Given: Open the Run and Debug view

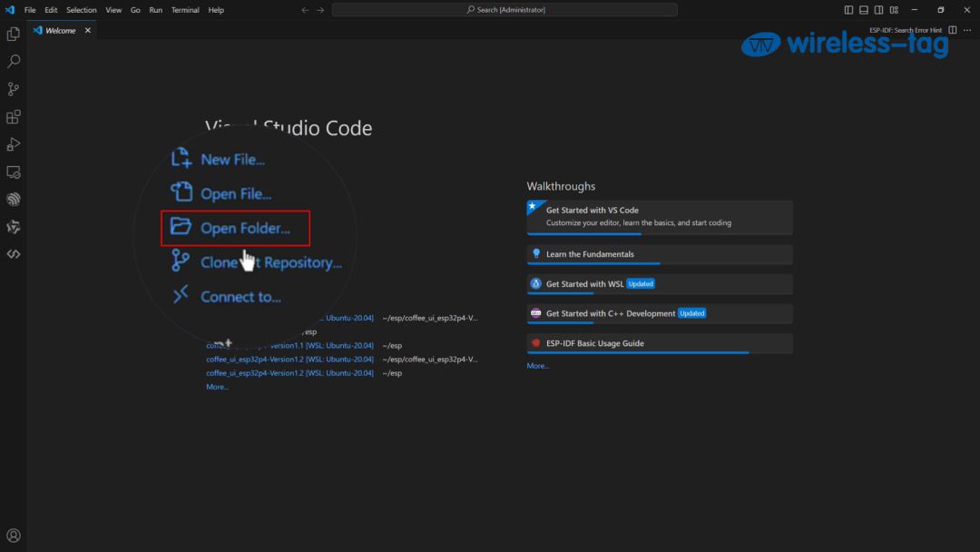Looking at the screenshot, I should tap(14, 144).
